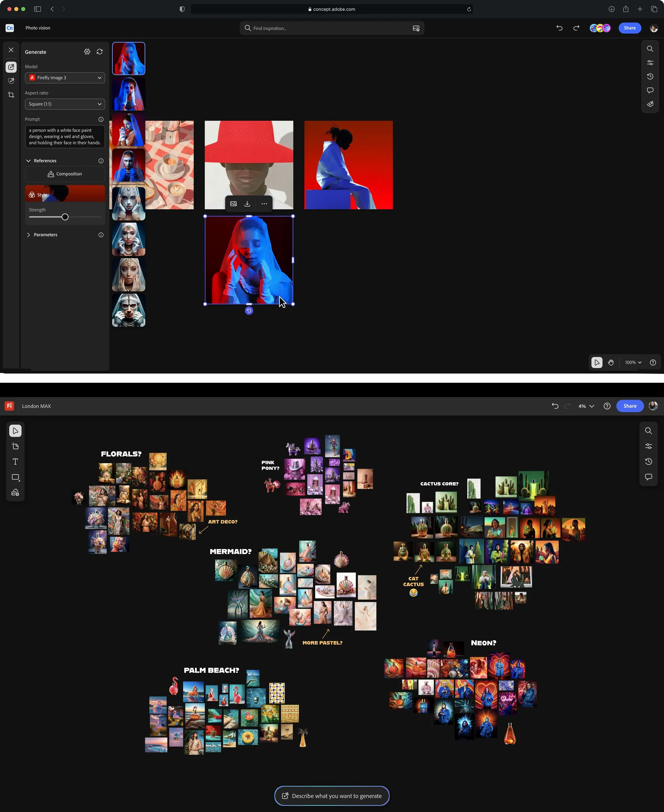664x812 pixels.
Task: Expand the Parameters section
Action: [x=28, y=235]
